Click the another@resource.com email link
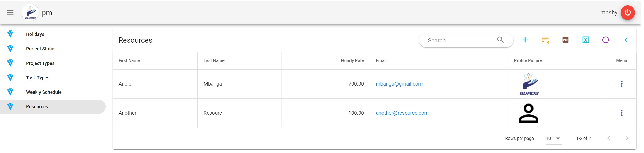 click(x=402, y=113)
